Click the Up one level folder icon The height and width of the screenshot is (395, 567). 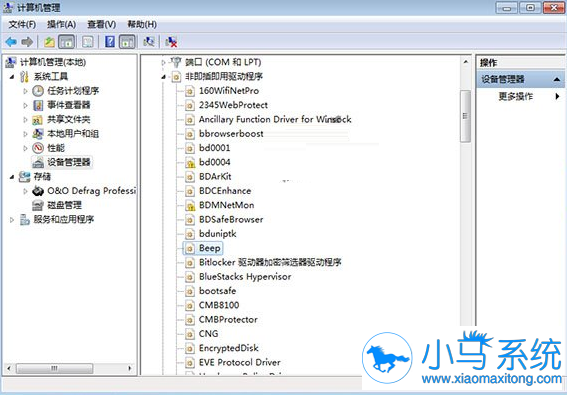49,42
